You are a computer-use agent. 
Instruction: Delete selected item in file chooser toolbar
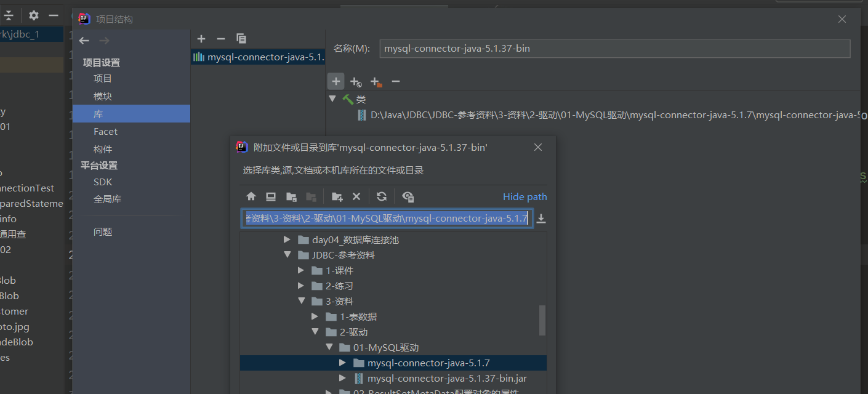pyautogui.click(x=356, y=196)
